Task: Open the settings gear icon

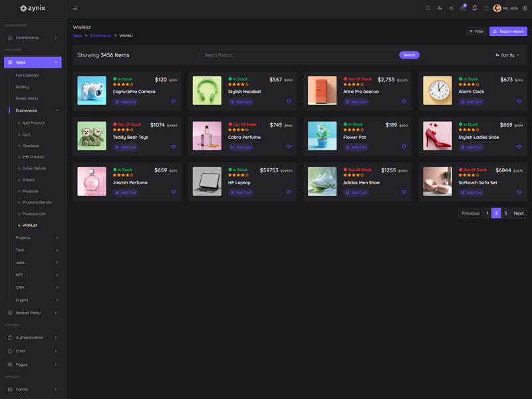Action: tap(525, 9)
